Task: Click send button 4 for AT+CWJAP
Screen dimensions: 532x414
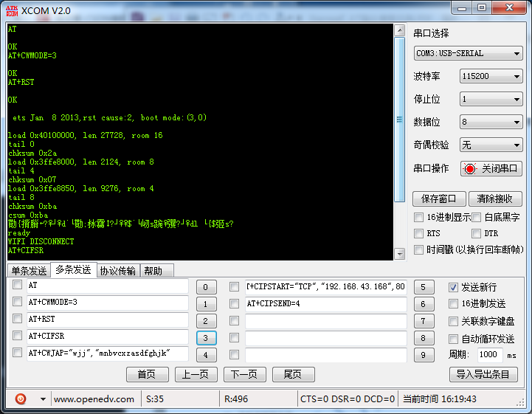Action: pos(206,355)
